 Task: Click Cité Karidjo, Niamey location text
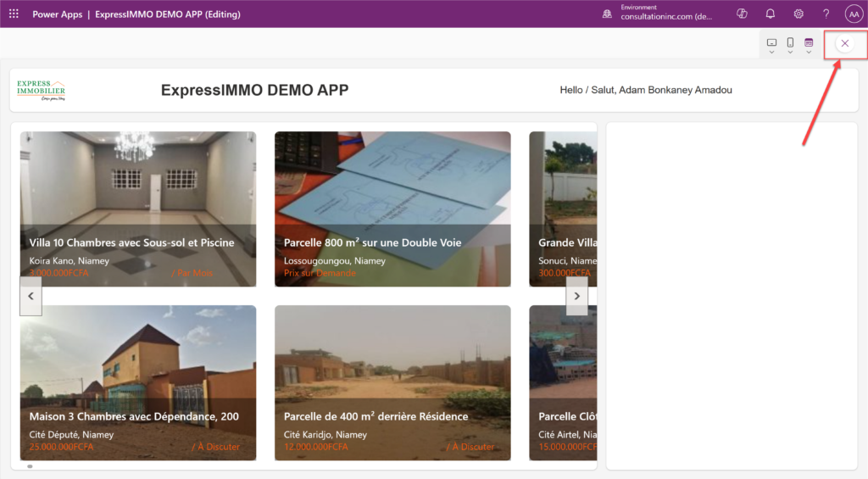pyautogui.click(x=325, y=435)
